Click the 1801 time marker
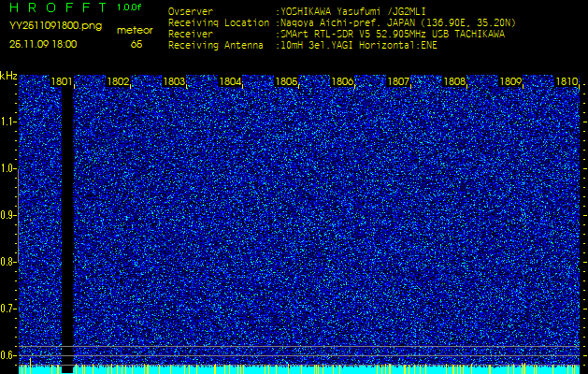This screenshot has width=588, height=374. click(x=62, y=82)
